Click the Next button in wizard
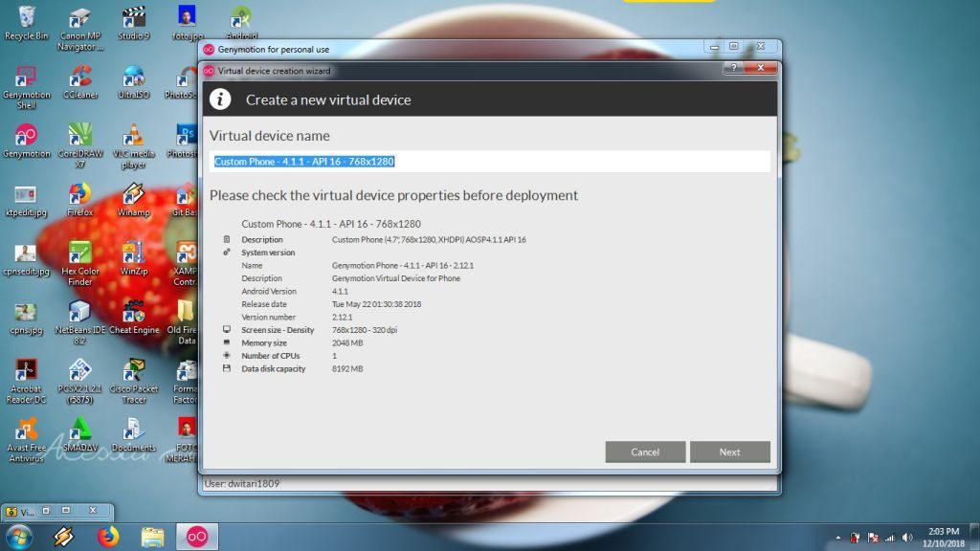980x551 pixels. [729, 452]
